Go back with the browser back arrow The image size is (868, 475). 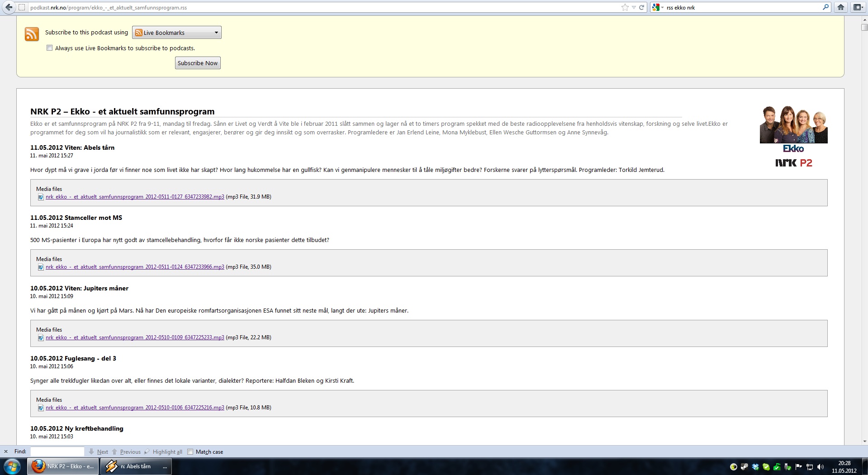9,7
